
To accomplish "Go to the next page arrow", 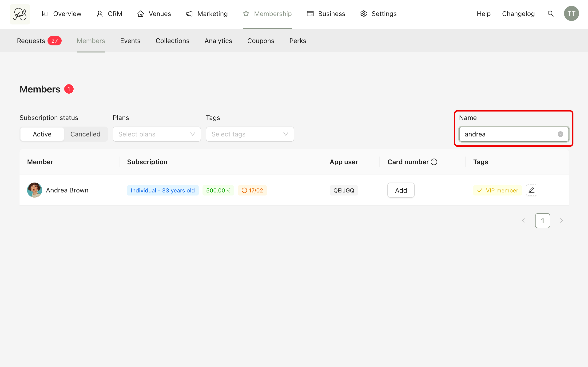I will [x=561, y=220].
